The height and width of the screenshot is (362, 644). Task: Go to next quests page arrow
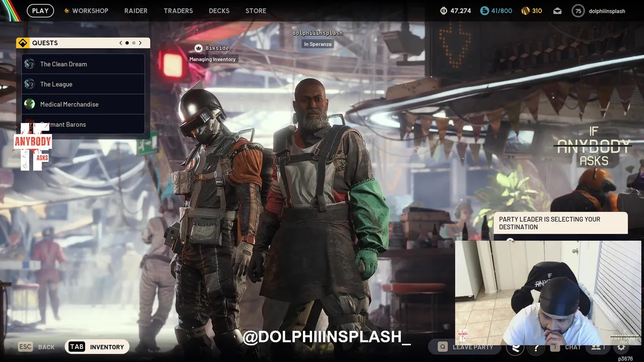coord(140,43)
